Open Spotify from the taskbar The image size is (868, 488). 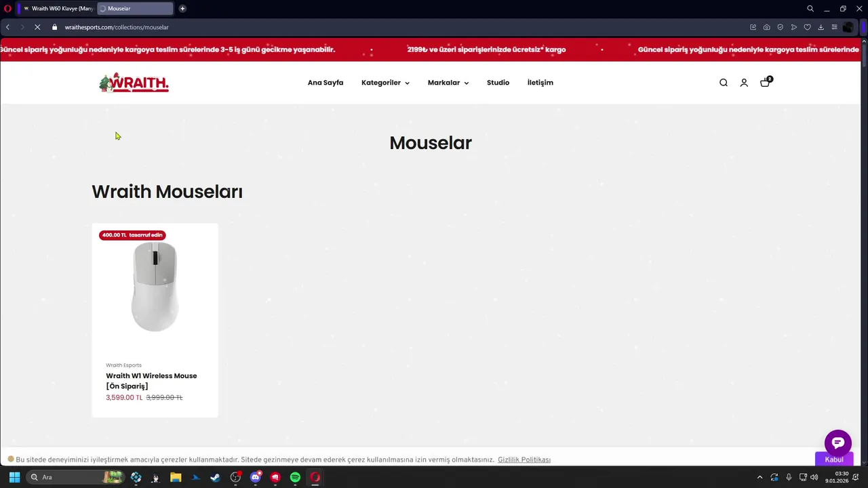(295, 477)
